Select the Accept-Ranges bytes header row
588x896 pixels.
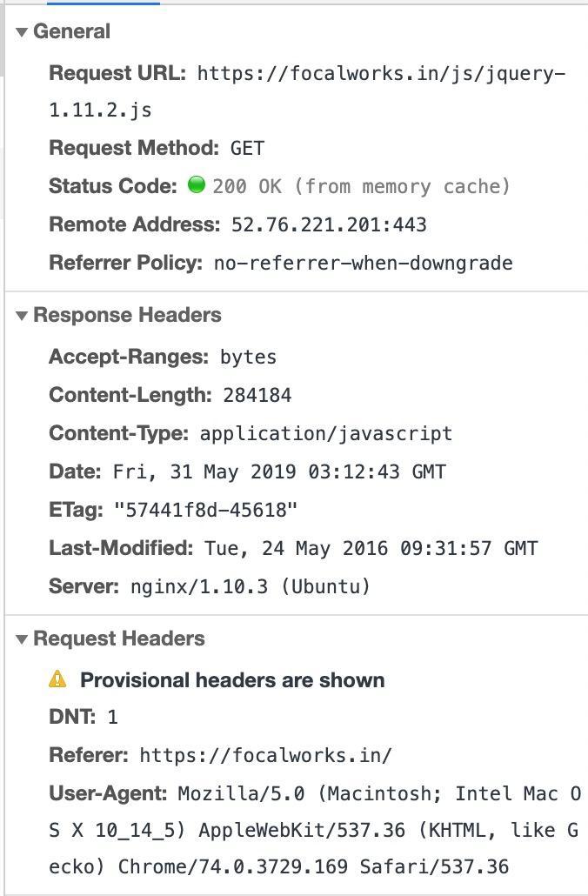[x=163, y=358]
